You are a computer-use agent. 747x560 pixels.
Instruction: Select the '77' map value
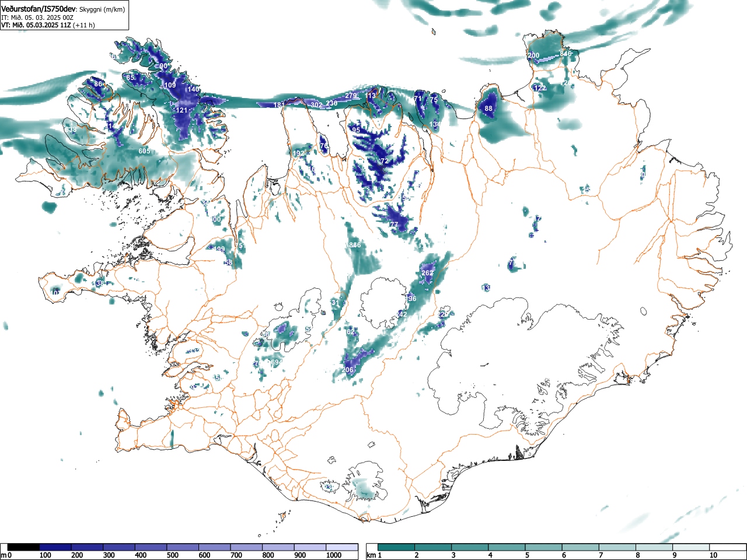pos(394,225)
